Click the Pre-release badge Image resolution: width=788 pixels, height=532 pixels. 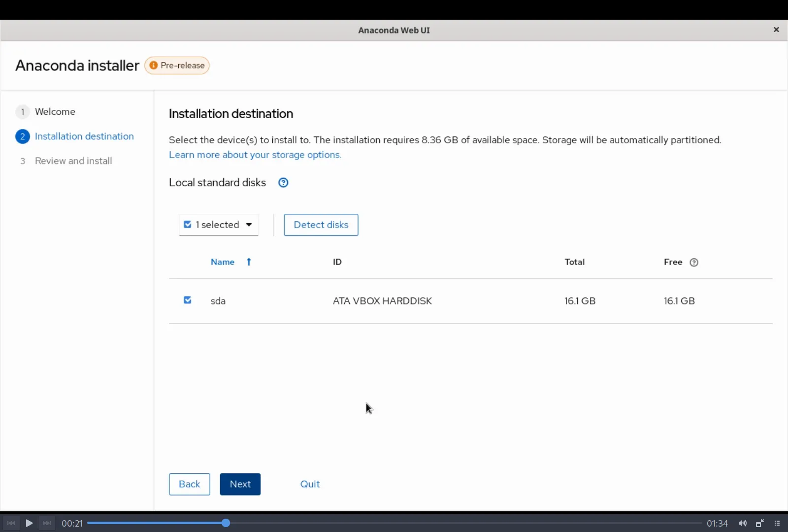tap(177, 66)
